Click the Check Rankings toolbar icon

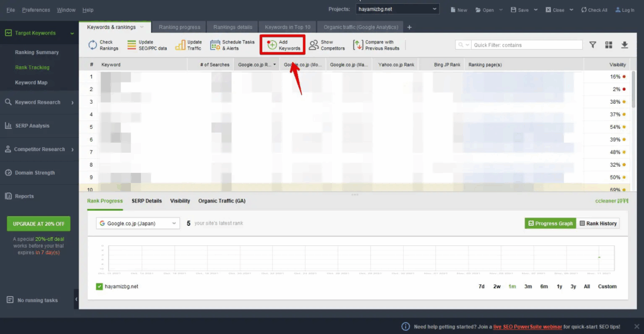pos(92,45)
